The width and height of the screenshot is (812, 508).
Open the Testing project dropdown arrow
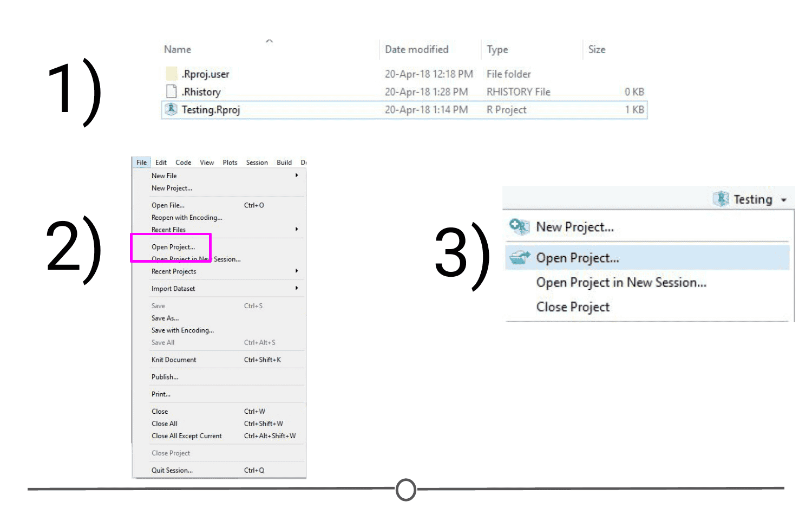783,200
